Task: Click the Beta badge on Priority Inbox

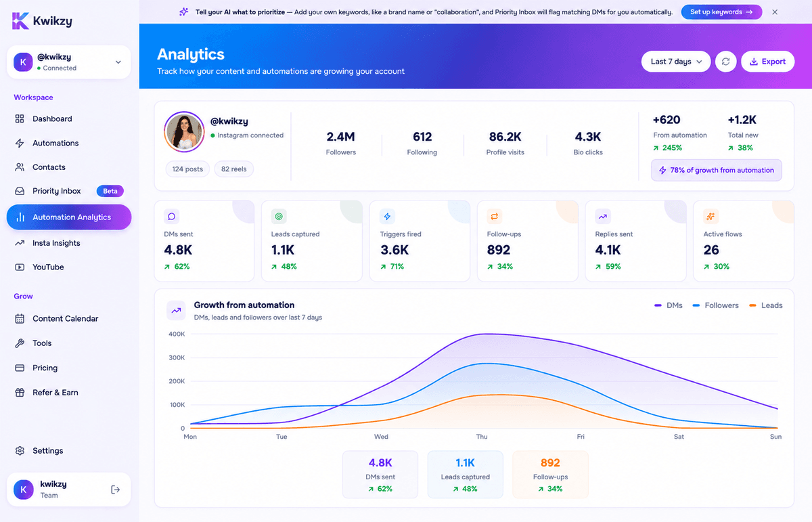Action: pyautogui.click(x=110, y=191)
